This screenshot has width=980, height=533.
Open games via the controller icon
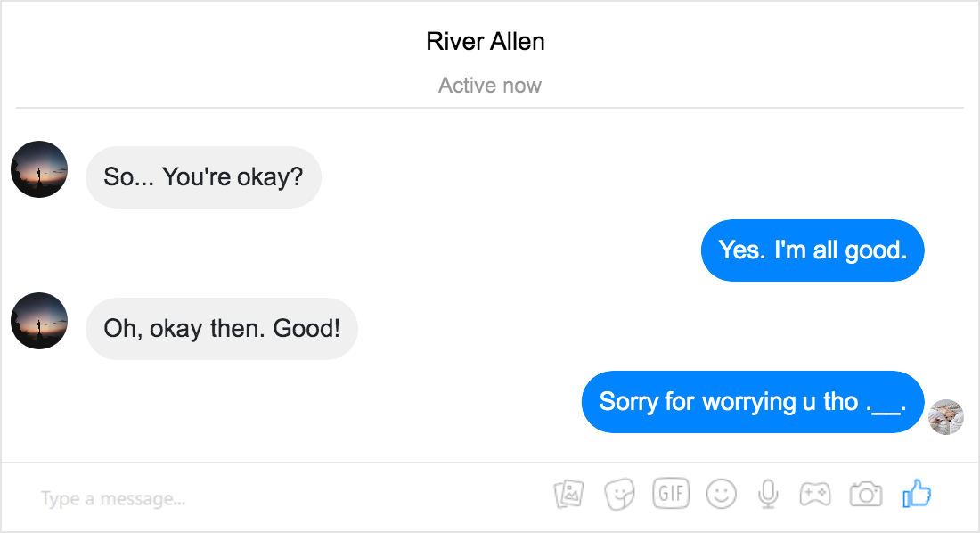(815, 494)
